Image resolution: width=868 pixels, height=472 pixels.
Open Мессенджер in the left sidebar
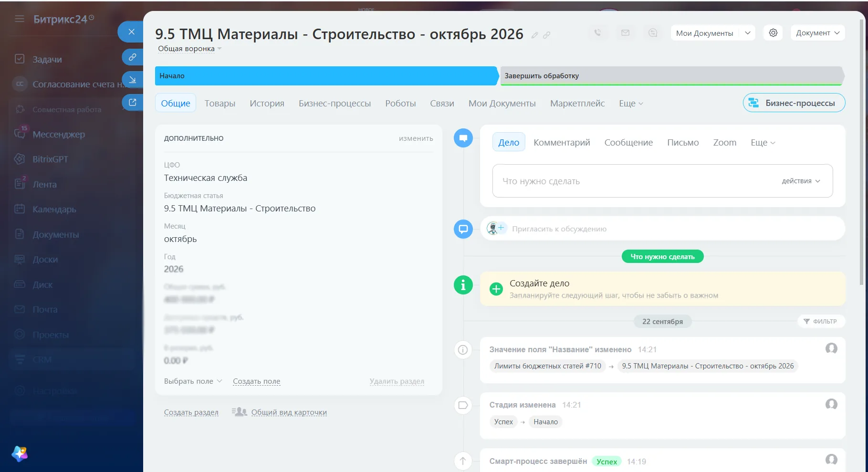(x=59, y=135)
